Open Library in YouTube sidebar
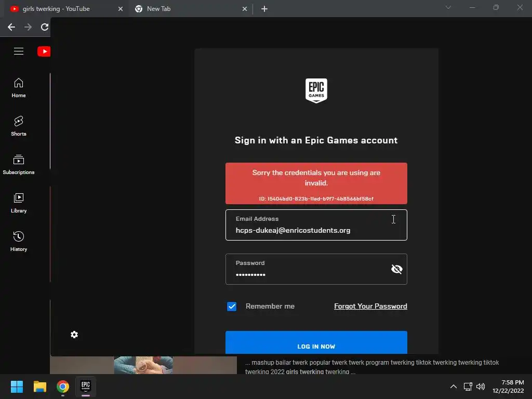 click(x=19, y=203)
